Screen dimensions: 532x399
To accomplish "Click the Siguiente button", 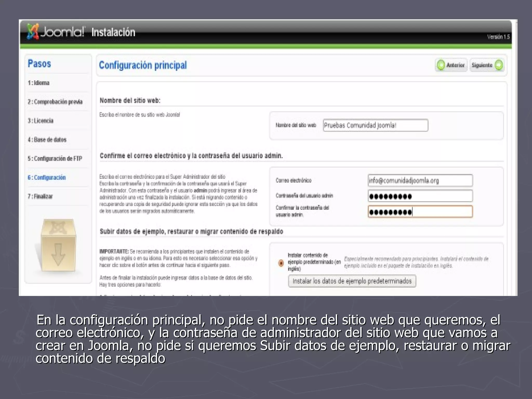I will [487, 65].
